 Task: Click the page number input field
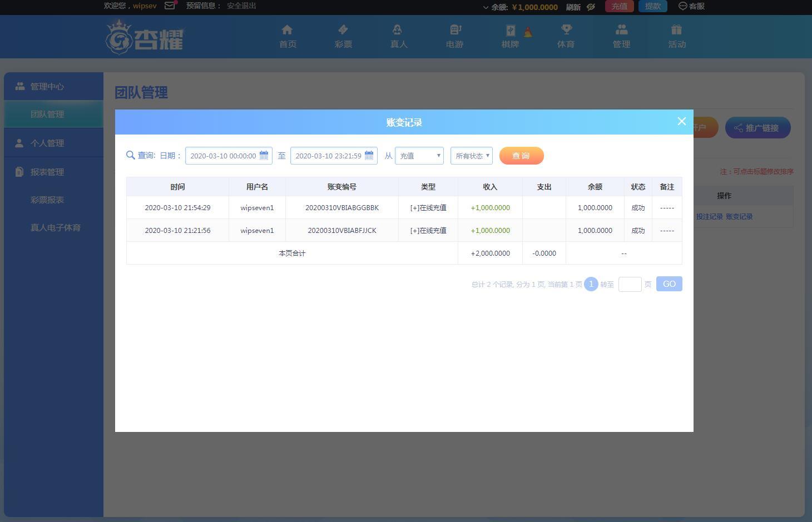630,284
